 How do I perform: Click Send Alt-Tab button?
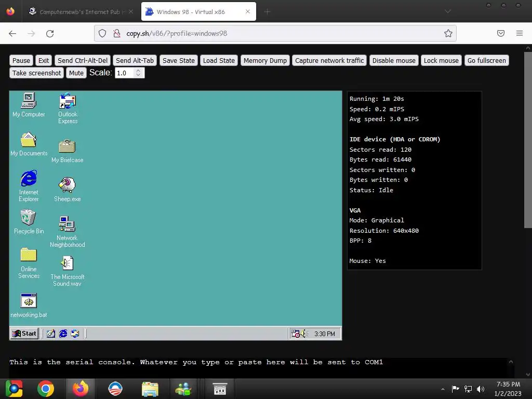[x=135, y=60]
